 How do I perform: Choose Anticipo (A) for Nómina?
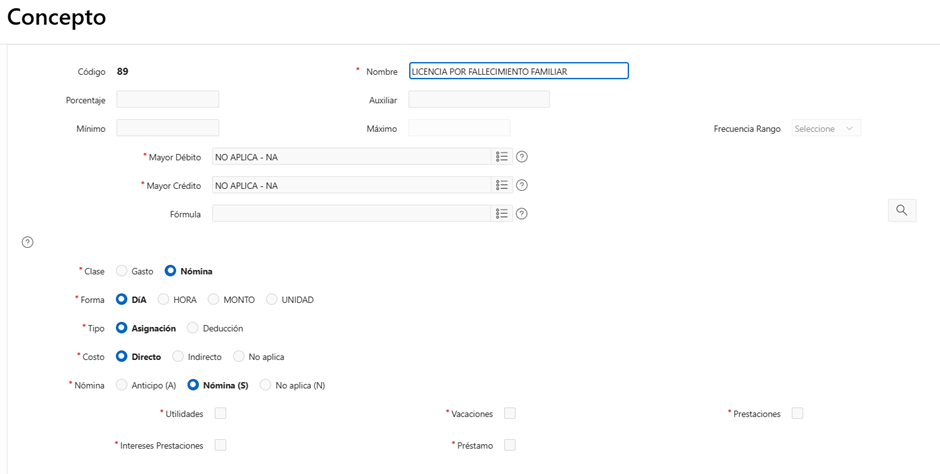tap(122, 385)
